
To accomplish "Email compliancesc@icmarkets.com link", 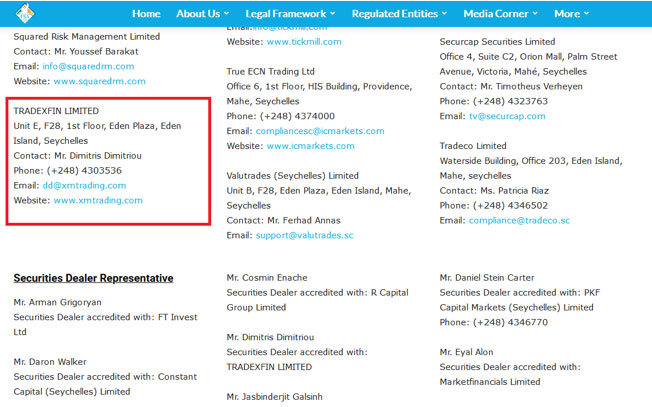I will tap(320, 131).
